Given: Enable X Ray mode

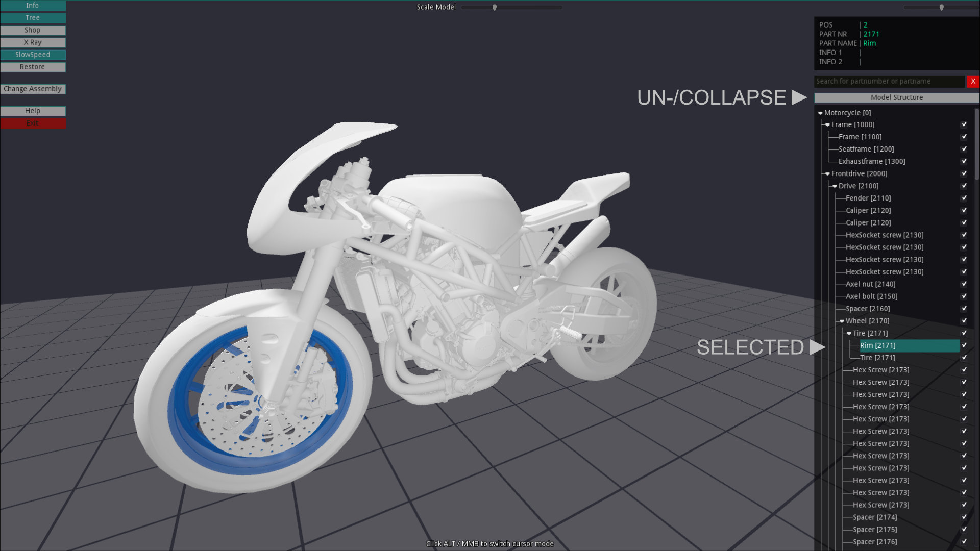Looking at the screenshot, I should coord(33,42).
